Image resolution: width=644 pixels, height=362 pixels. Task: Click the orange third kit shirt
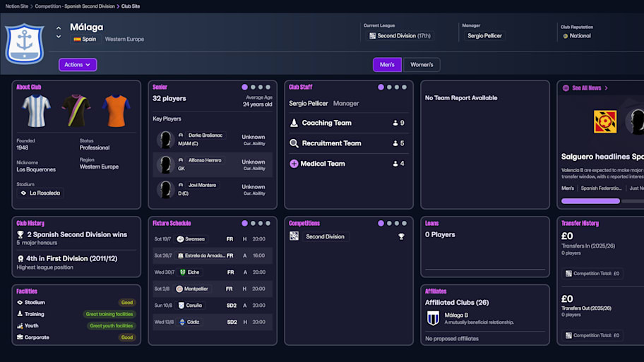[x=115, y=111]
